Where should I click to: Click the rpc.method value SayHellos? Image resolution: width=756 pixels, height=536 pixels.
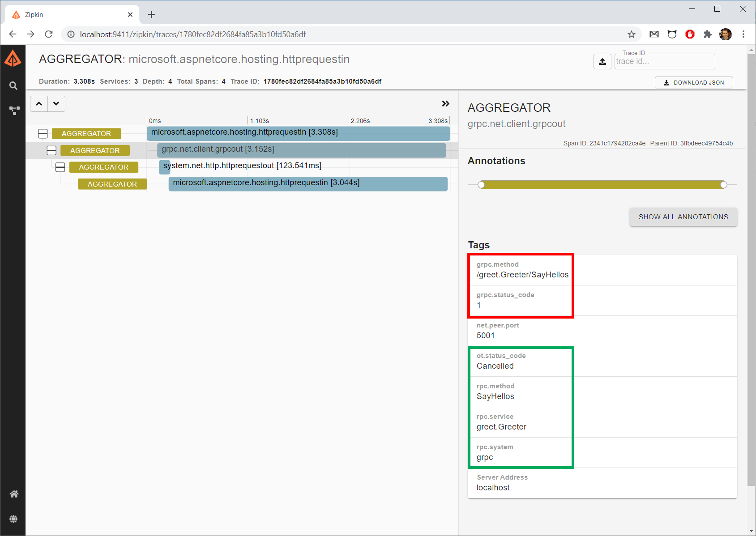(495, 396)
